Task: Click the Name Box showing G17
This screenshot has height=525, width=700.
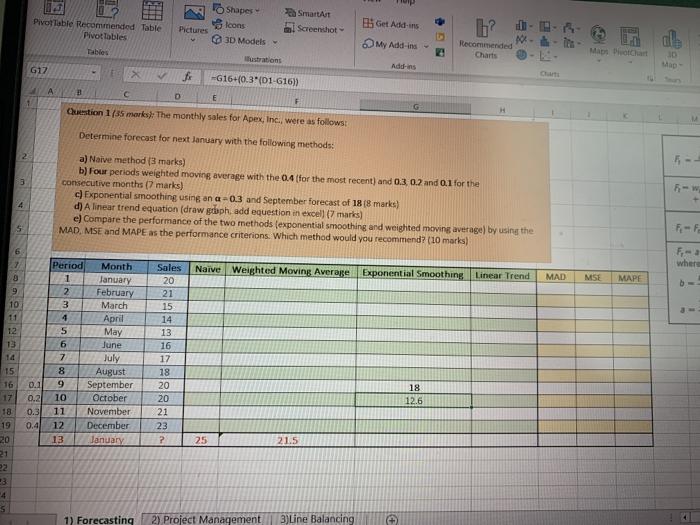Action: [57, 71]
